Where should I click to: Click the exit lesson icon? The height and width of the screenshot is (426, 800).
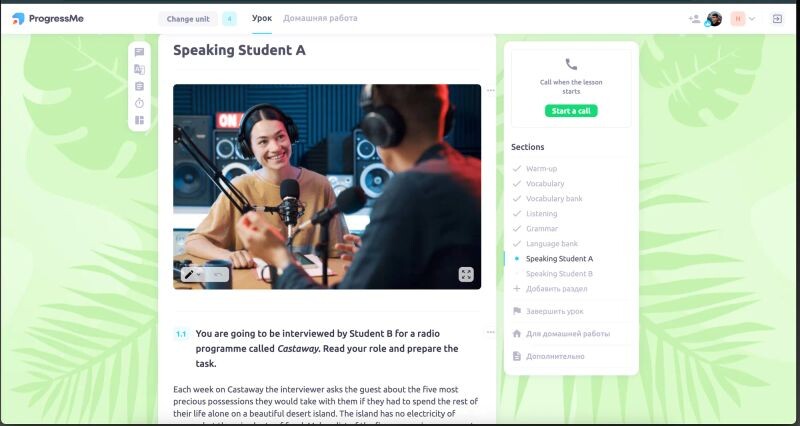[x=777, y=19]
